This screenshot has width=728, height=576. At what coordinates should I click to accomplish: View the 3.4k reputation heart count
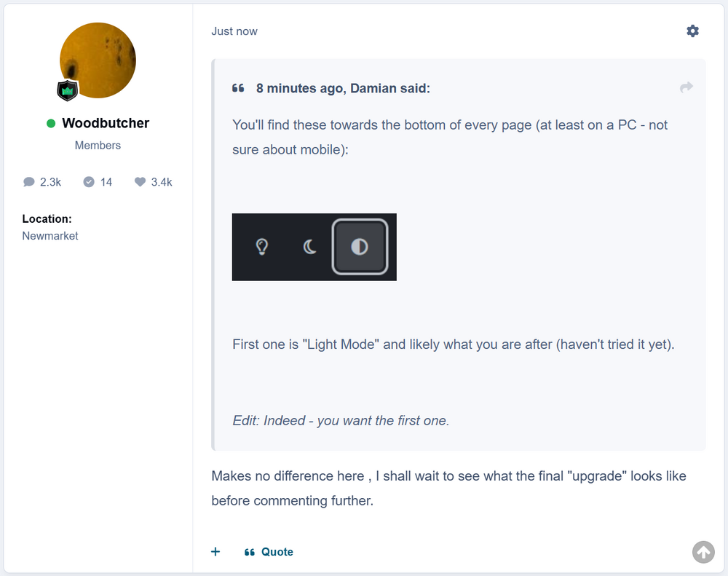tap(153, 182)
